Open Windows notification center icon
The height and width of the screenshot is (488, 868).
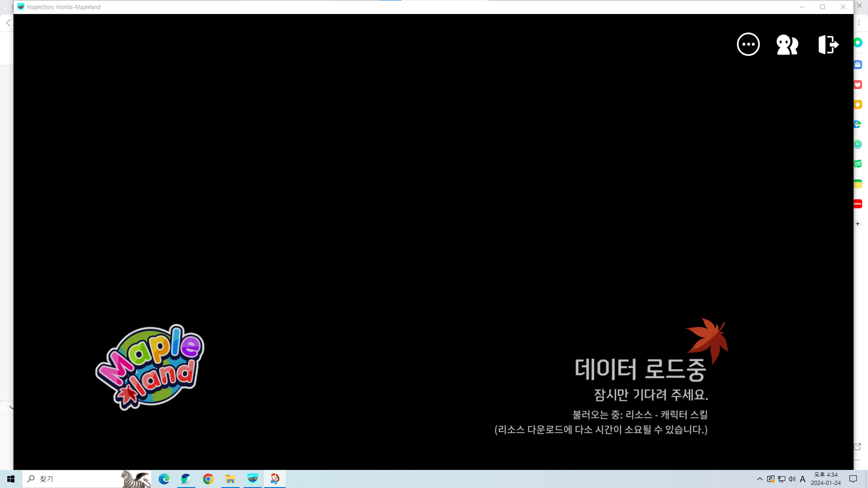[853, 479]
